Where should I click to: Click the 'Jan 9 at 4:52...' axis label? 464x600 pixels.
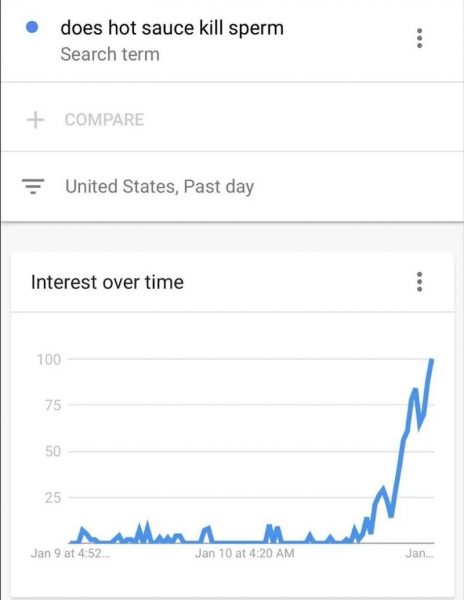[70, 553]
